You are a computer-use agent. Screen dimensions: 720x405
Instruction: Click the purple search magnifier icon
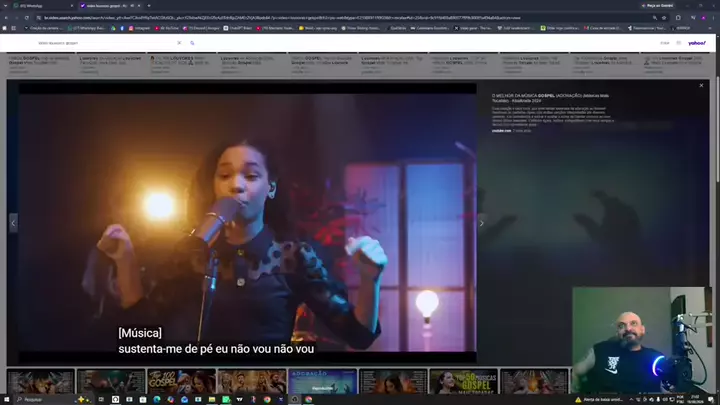[x=192, y=43]
